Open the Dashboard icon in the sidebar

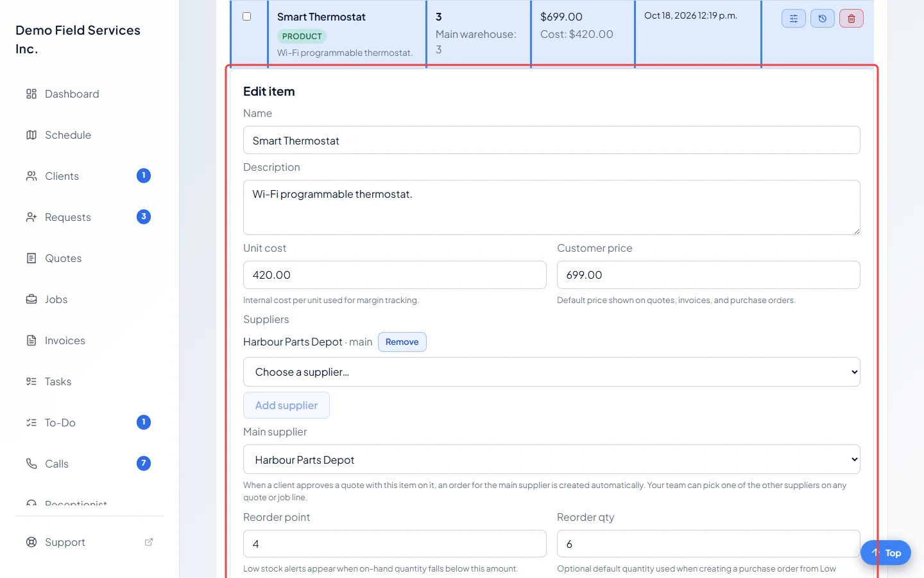click(x=31, y=94)
